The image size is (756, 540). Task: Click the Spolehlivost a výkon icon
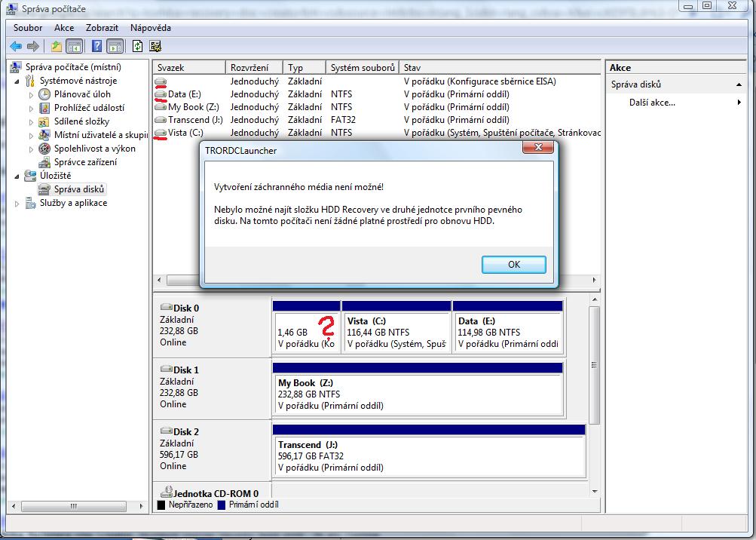point(45,149)
